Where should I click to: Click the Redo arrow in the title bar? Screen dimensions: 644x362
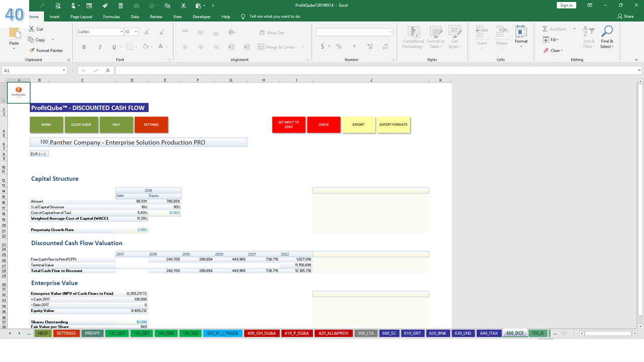tap(42, 6)
